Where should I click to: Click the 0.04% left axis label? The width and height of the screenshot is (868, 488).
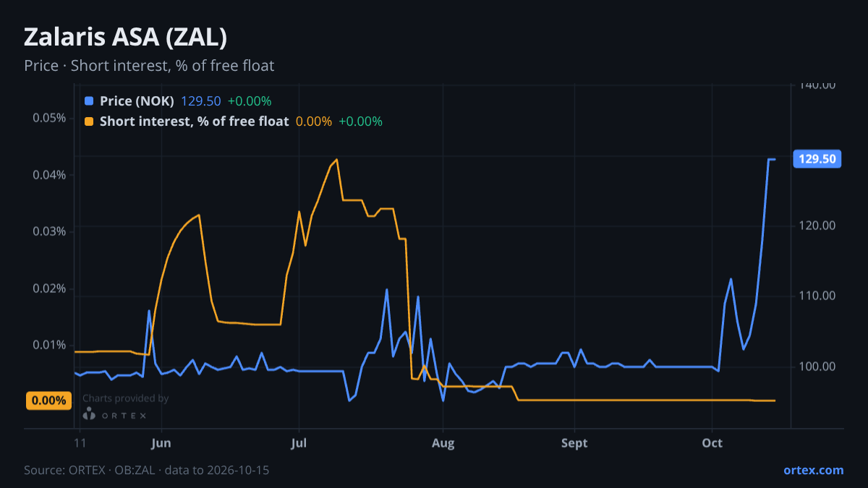pyautogui.click(x=49, y=175)
